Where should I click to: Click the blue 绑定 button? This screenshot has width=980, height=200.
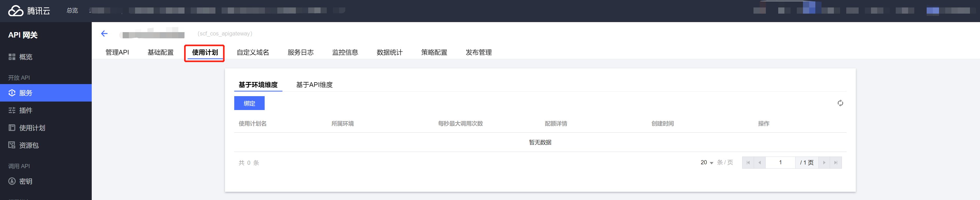[x=249, y=103]
